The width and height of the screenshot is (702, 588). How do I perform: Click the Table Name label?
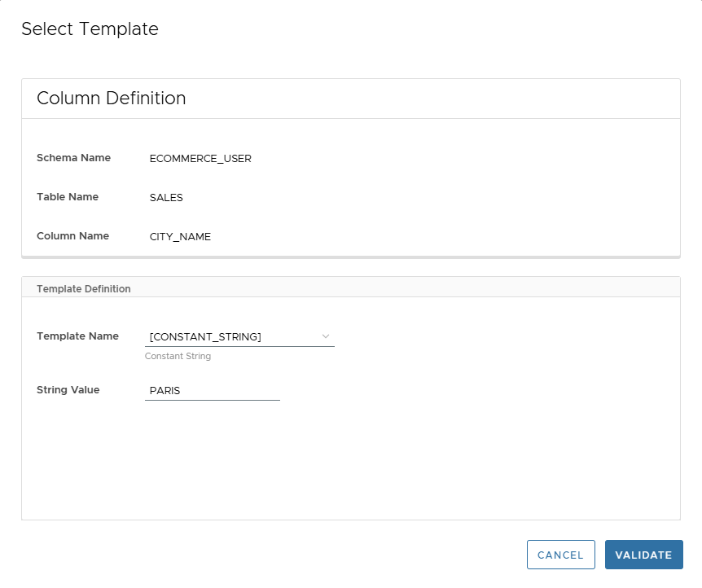pos(69,197)
